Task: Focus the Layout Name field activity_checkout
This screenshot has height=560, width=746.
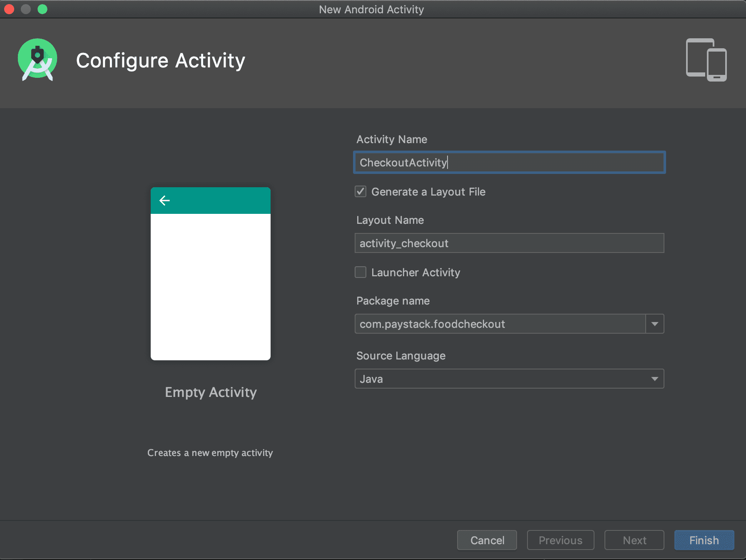Action: (509, 243)
